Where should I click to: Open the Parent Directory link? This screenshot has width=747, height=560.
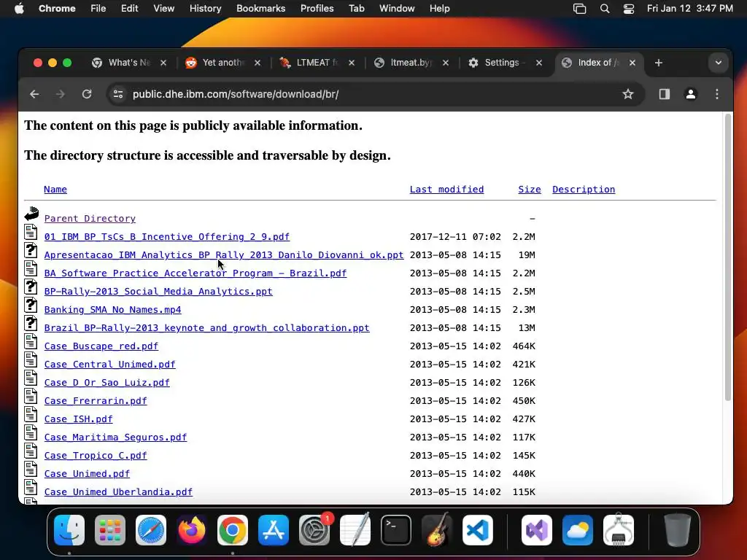90,219
